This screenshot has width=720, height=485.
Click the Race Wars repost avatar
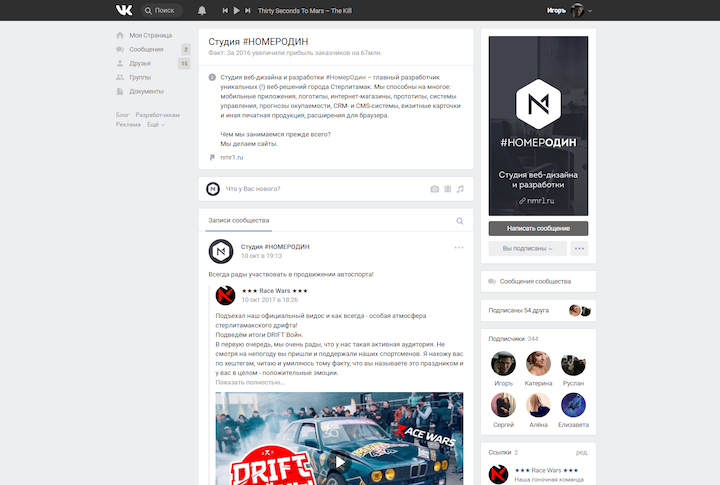click(225, 295)
